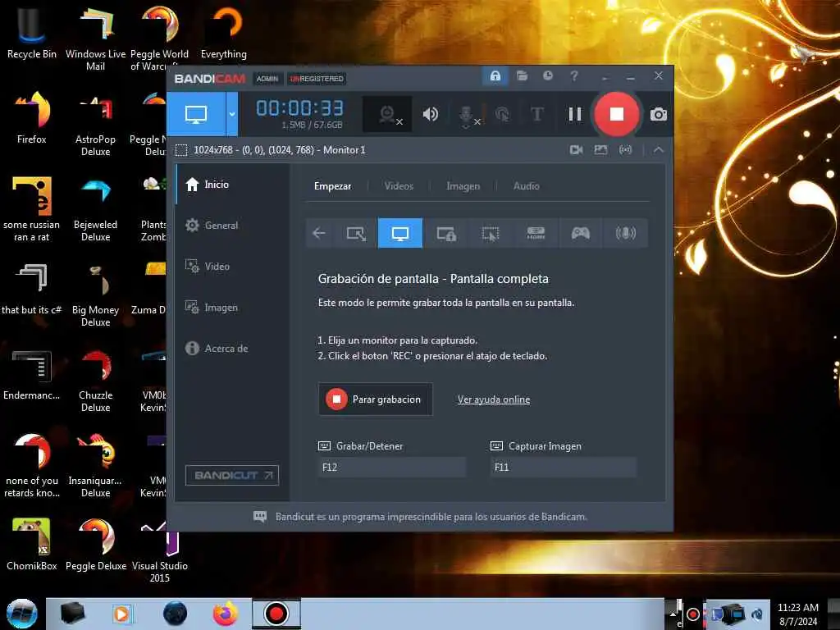
Task: Click the Recycle Bin desktop icon
Action: pyautogui.click(x=32, y=32)
